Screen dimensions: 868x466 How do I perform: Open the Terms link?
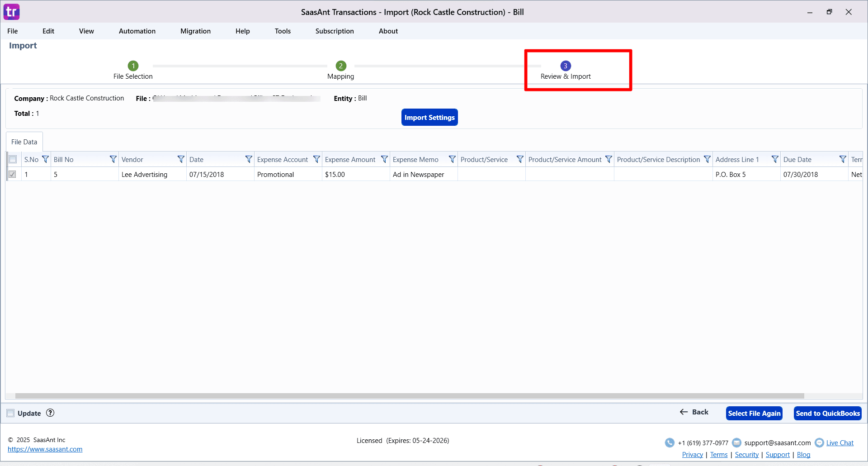pos(719,455)
